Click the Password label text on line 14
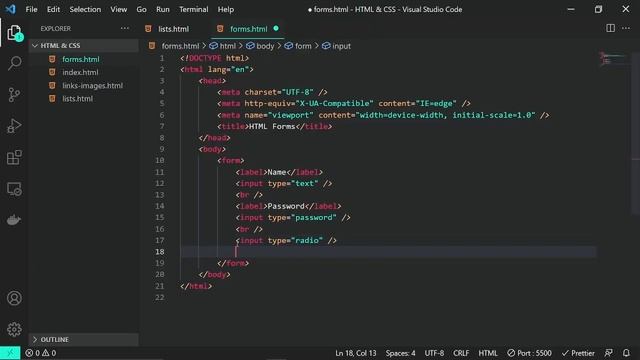This screenshot has height=360, width=640. point(286,207)
